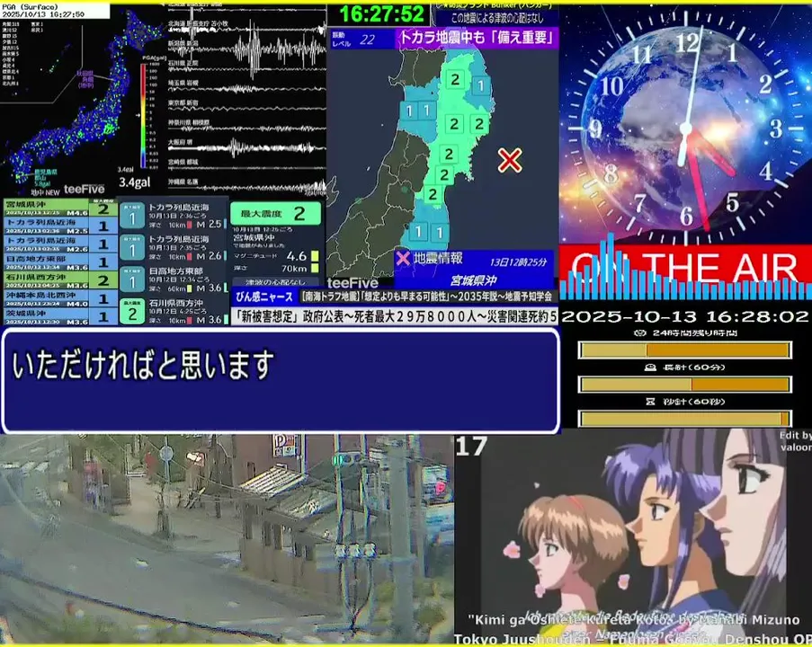Click the Japan PGA map panel

pos(83,101)
